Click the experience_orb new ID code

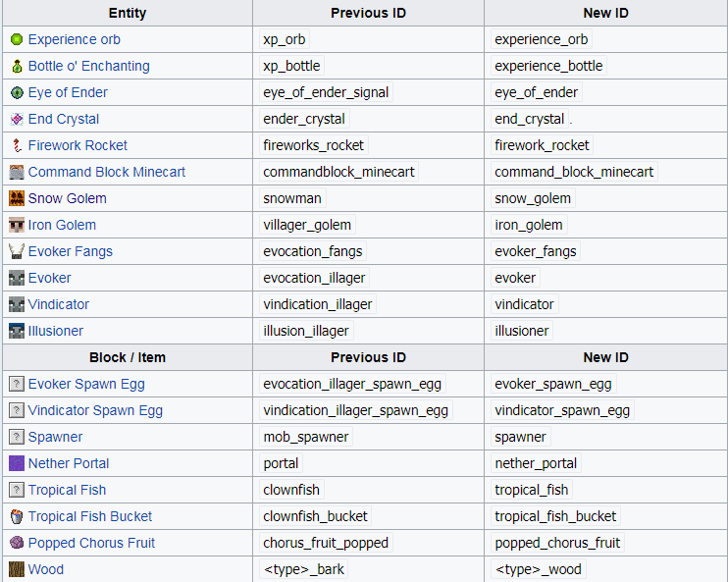point(541,39)
